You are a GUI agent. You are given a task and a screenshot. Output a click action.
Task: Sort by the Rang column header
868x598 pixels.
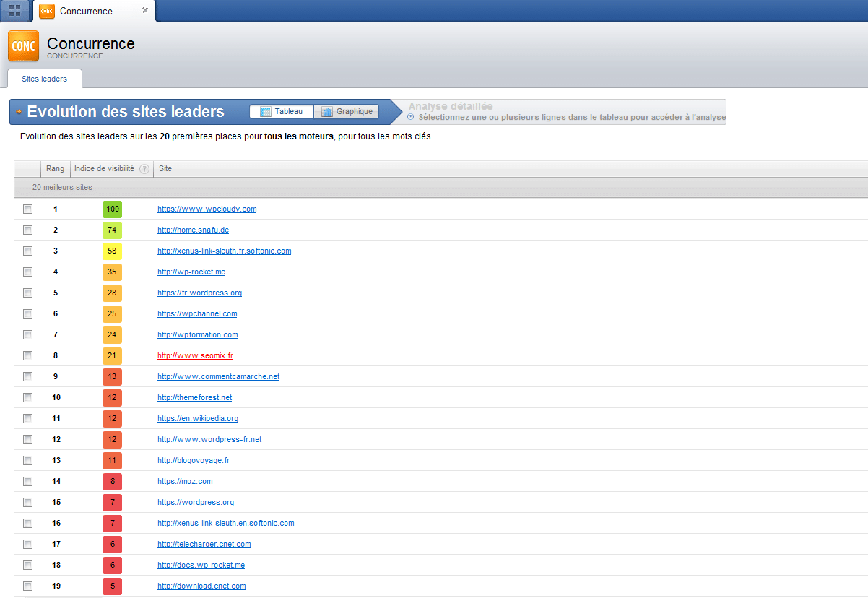(55, 169)
